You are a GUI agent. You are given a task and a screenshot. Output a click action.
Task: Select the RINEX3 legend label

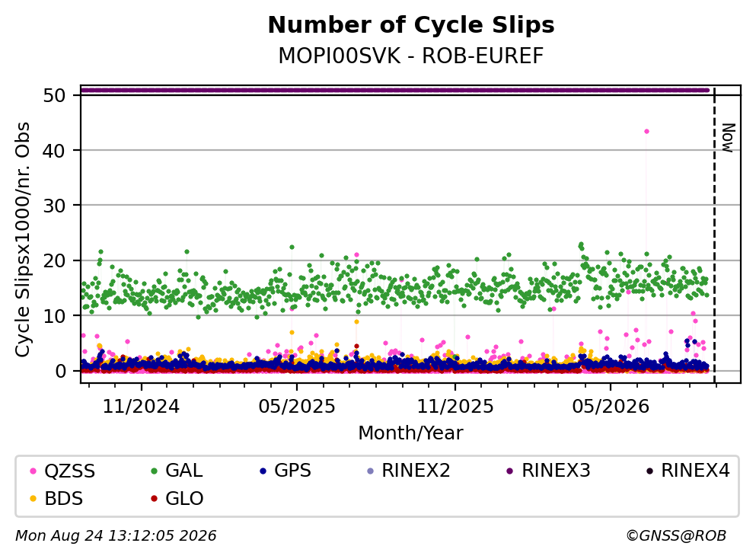(556, 471)
